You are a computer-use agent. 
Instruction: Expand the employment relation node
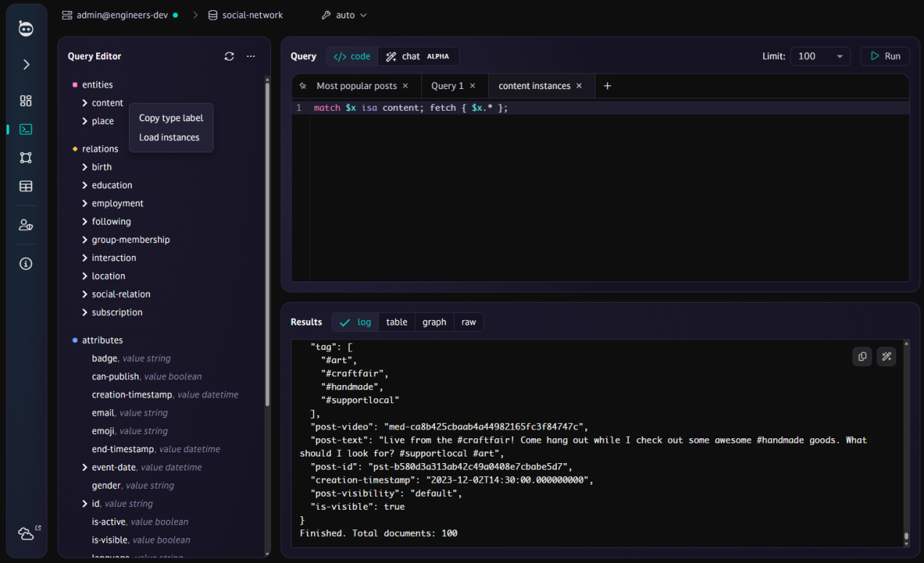[x=85, y=203]
